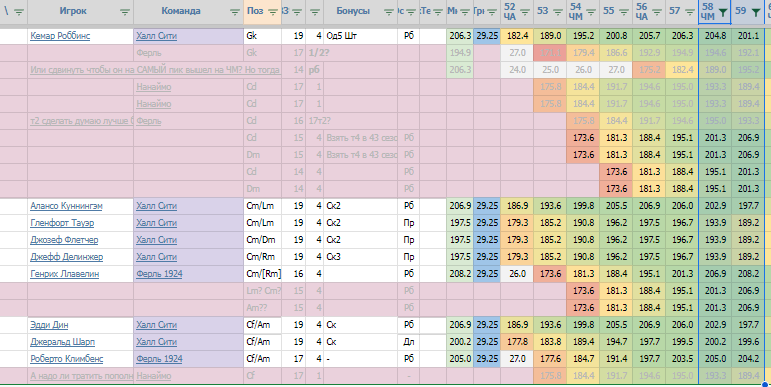Viewport: 771px width, 387px height.
Task: Open the filter funnel icon in column 59 header
Action: click(x=755, y=13)
